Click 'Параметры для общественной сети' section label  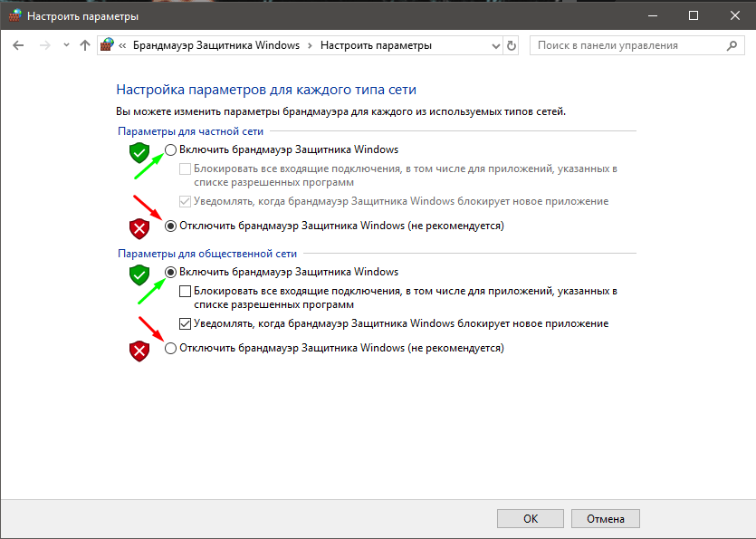click(207, 254)
